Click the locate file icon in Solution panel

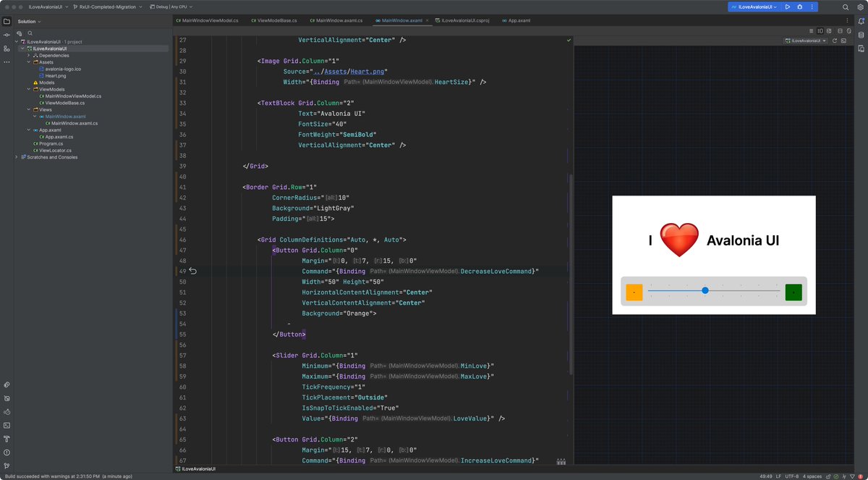click(x=20, y=33)
